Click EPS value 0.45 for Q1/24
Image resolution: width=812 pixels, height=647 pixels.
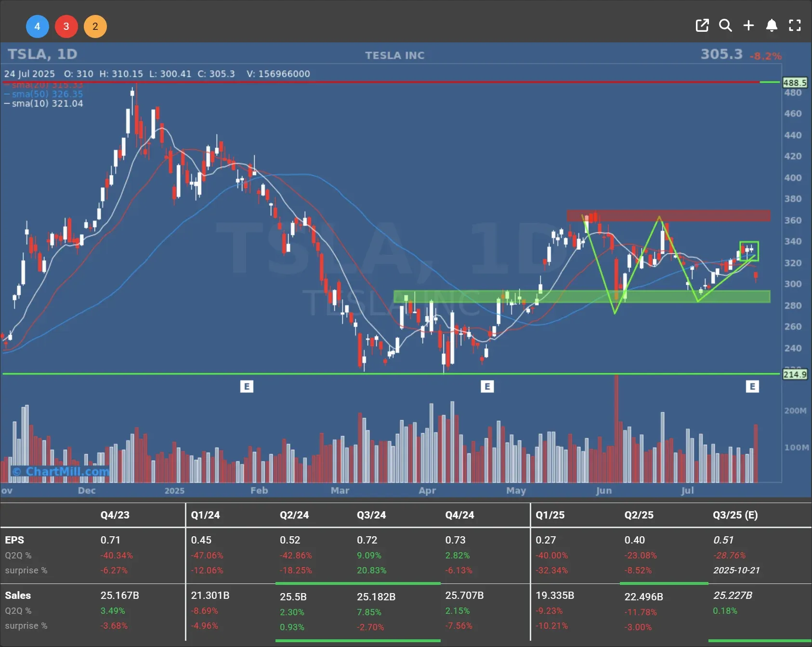click(x=201, y=540)
